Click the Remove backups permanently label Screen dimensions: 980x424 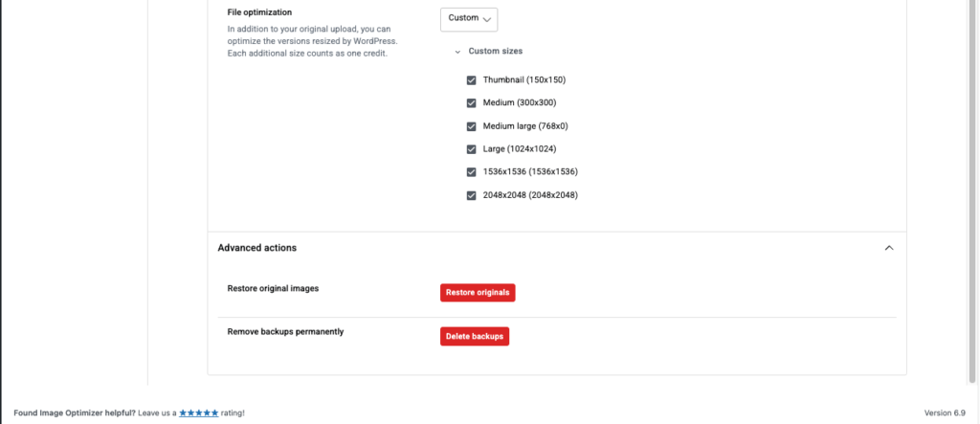285,332
